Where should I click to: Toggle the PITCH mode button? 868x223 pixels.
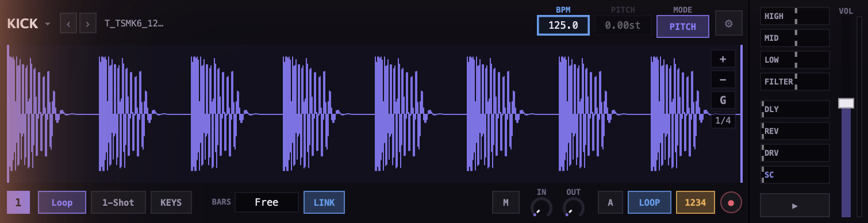683,26
